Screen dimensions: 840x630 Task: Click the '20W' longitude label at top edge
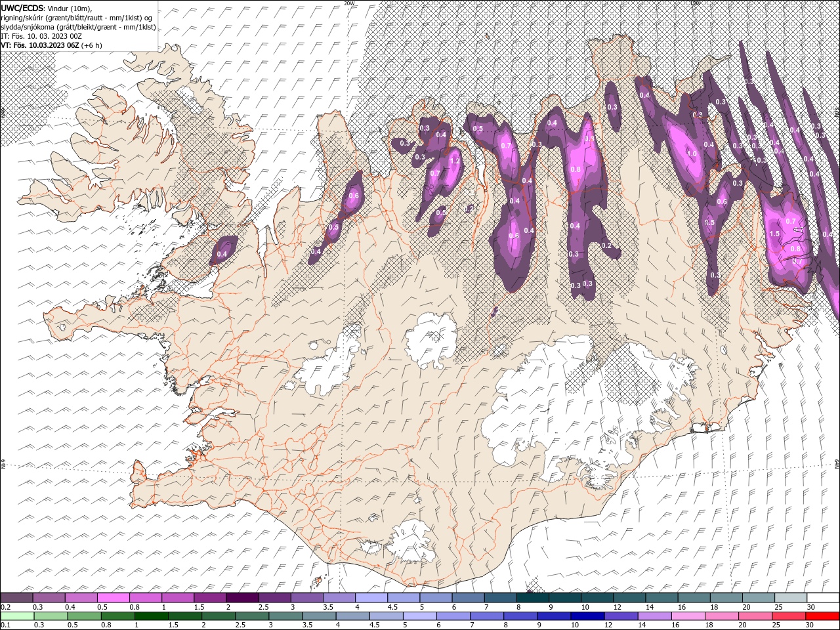[349, 3]
